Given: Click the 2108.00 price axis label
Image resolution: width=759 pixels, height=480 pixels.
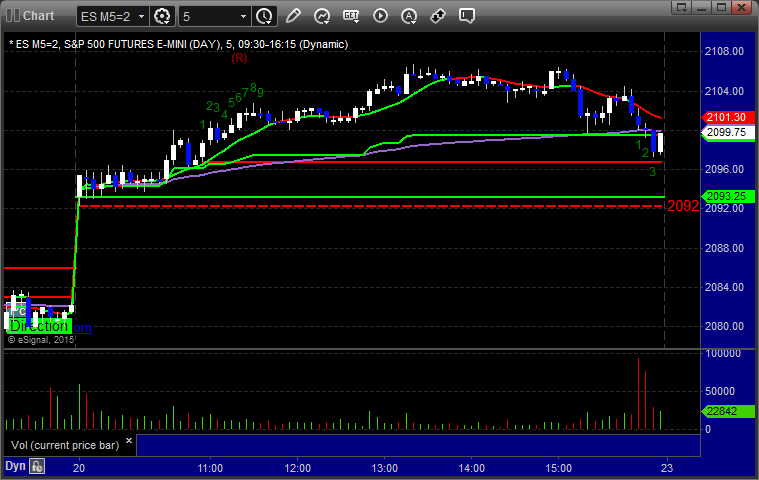Looking at the screenshot, I should [x=724, y=51].
